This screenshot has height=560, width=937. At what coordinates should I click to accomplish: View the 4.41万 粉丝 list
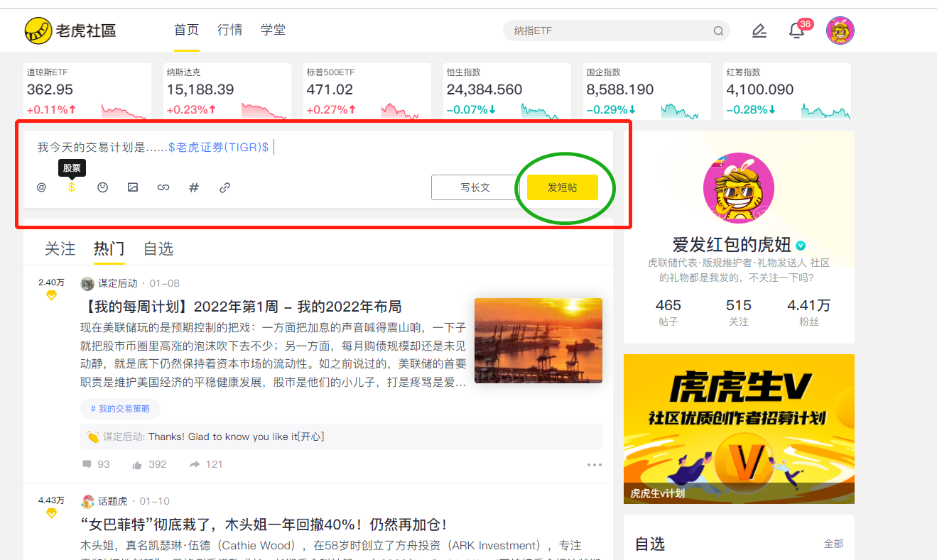pyautogui.click(x=809, y=312)
